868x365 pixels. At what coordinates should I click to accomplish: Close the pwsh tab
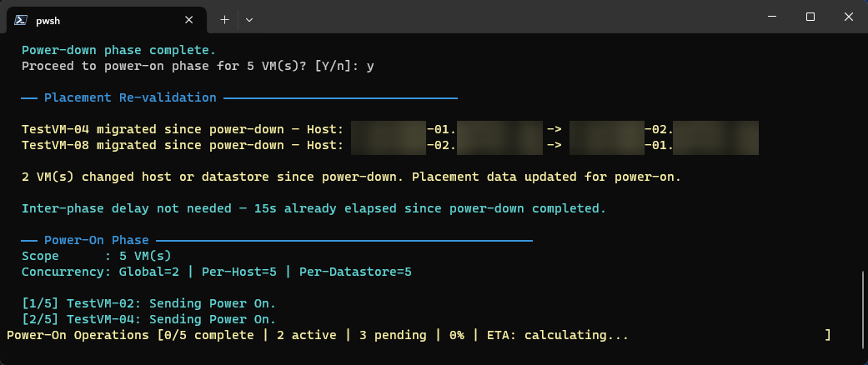click(189, 18)
